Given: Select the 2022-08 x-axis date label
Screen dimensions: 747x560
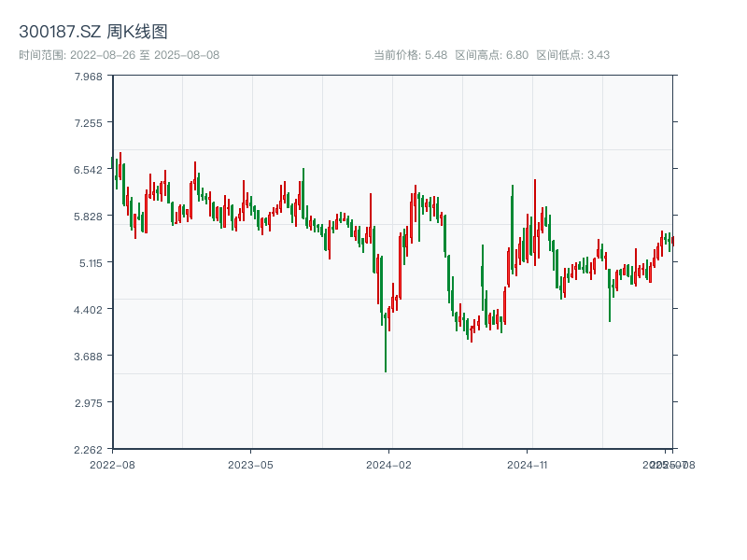Looking at the screenshot, I should coord(112,464).
